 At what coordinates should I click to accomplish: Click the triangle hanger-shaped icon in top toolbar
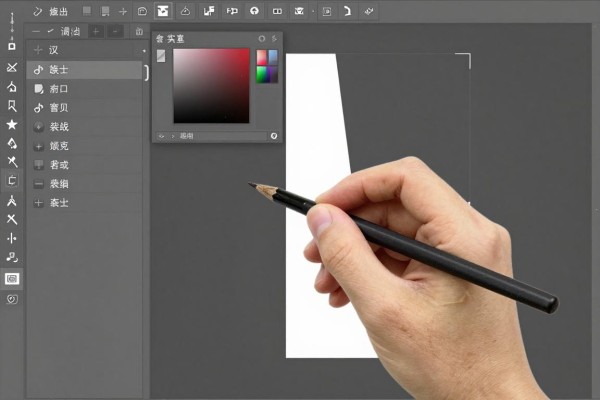(185, 11)
